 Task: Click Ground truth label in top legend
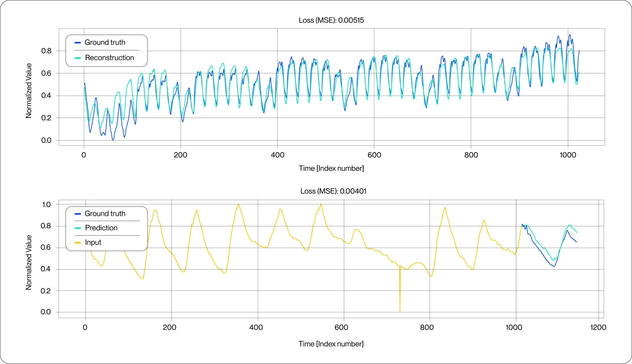[x=105, y=42]
